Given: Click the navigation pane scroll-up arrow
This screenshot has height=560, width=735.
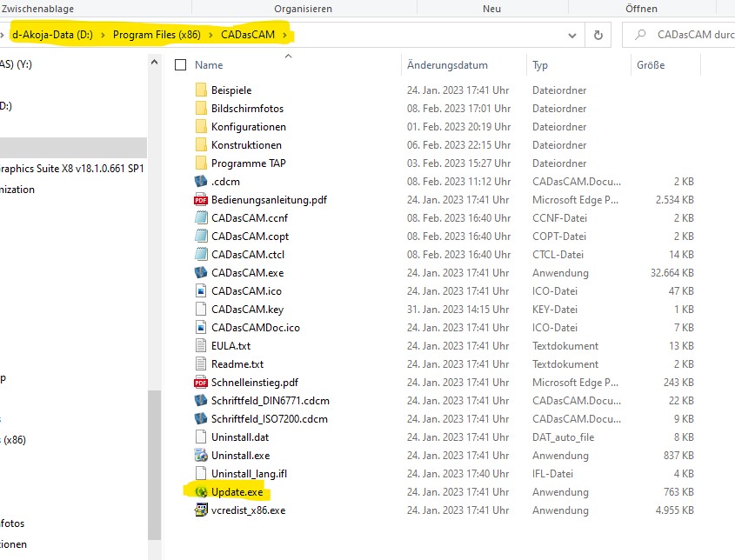Looking at the screenshot, I should pos(154,62).
